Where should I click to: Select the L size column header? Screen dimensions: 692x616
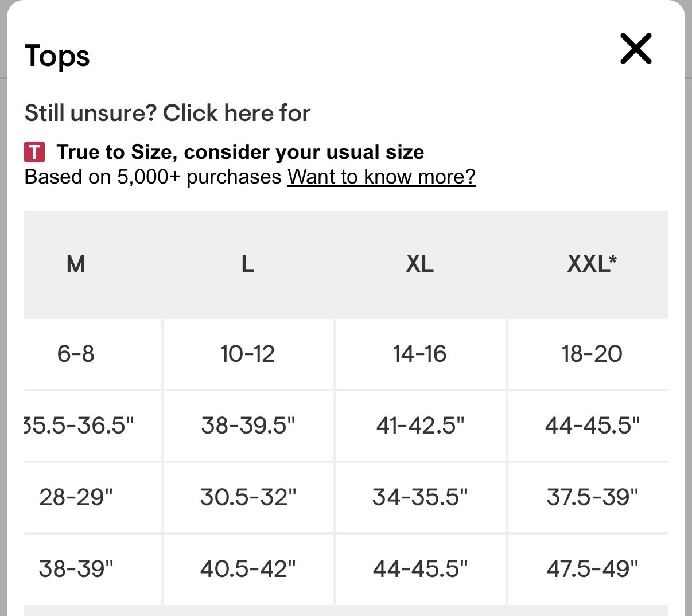(x=247, y=264)
